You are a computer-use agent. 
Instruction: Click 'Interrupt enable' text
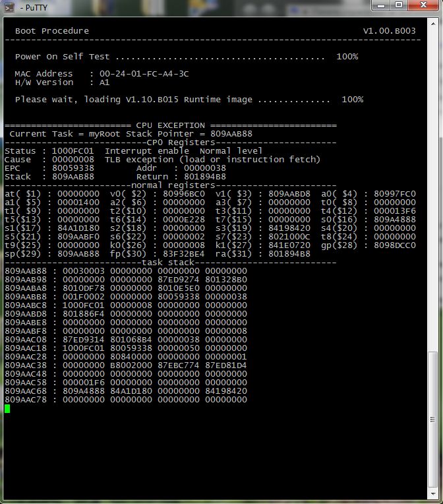pyautogui.click(x=147, y=151)
